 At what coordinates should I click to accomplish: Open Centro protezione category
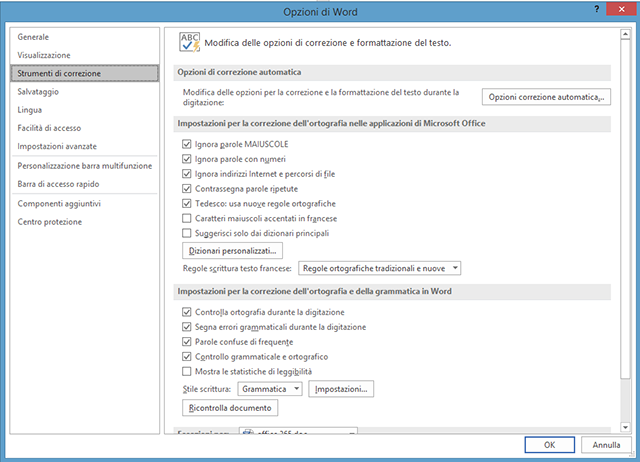click(x=84, y=222)
